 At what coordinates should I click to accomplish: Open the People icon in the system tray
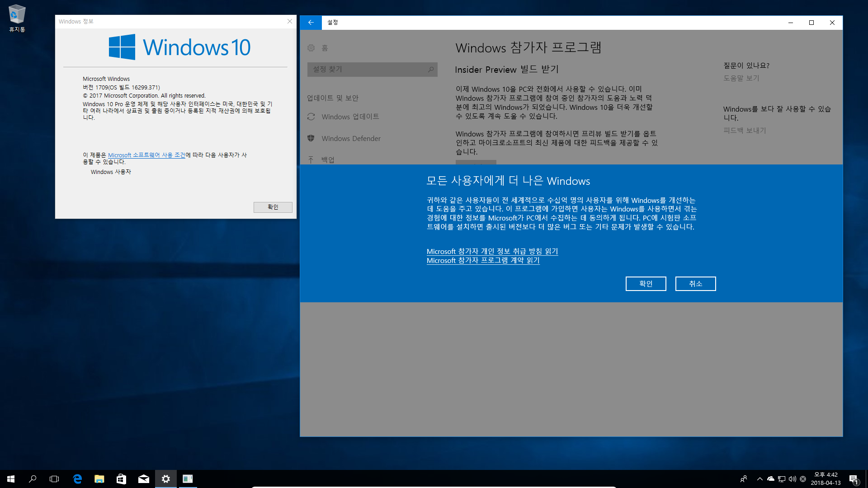coord(744,479)
